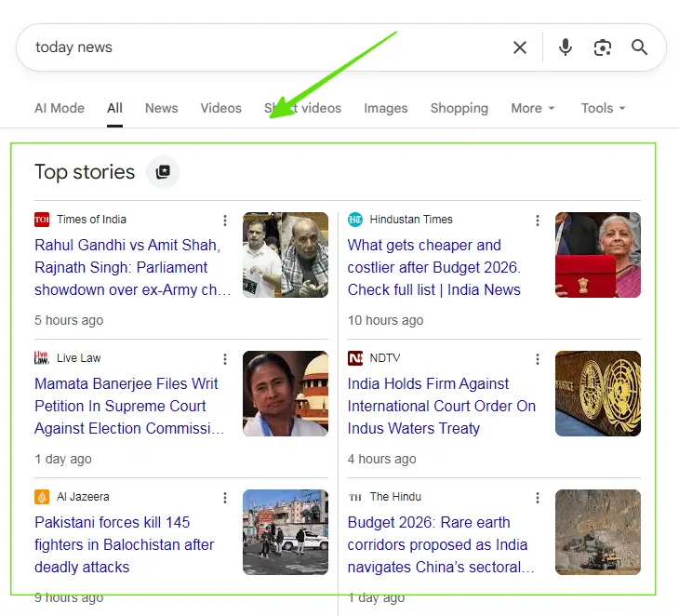Start voice search with the microphone icon
This screenshot has height=616, width=679.
click(566, 47)
